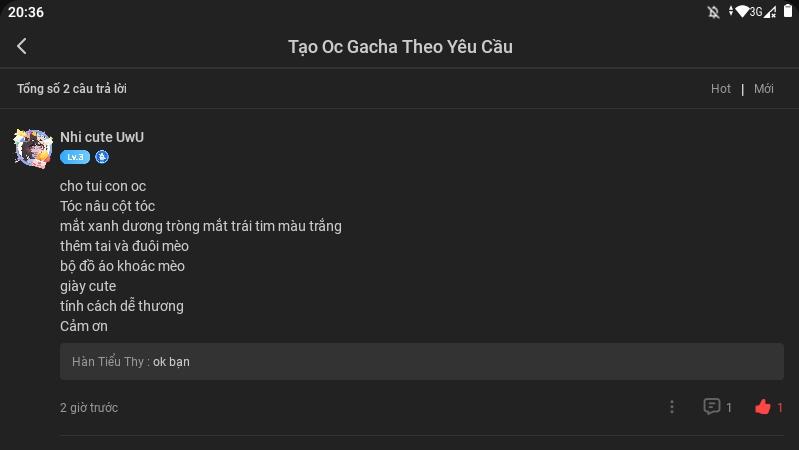Tap the muted notification bell icon
The width and height of the screenshot is (799, 450).
(x=713, y=12)
